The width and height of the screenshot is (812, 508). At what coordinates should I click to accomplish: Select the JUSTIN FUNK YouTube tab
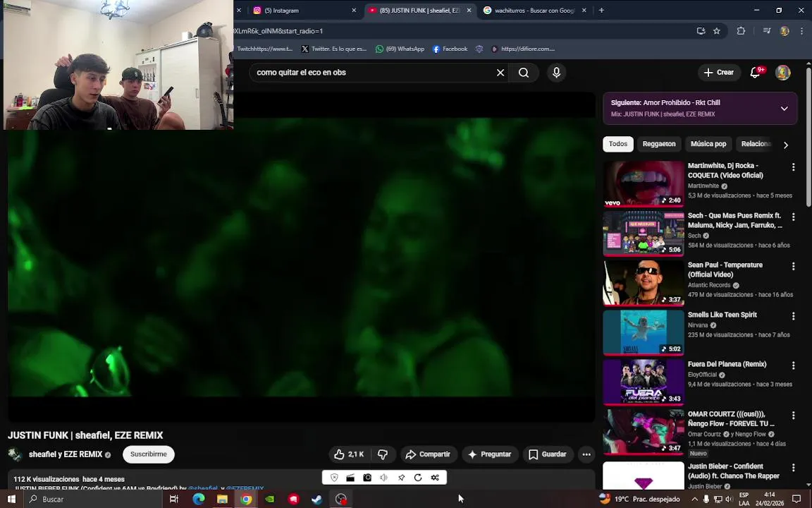tap(419, 11)
